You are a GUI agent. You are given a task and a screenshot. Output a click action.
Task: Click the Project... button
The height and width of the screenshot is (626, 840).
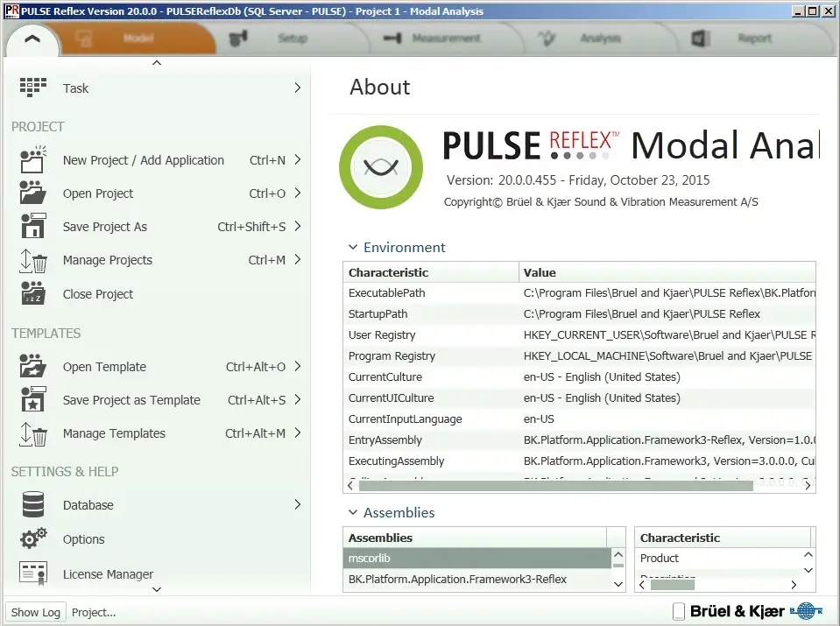tap(94, 611)
